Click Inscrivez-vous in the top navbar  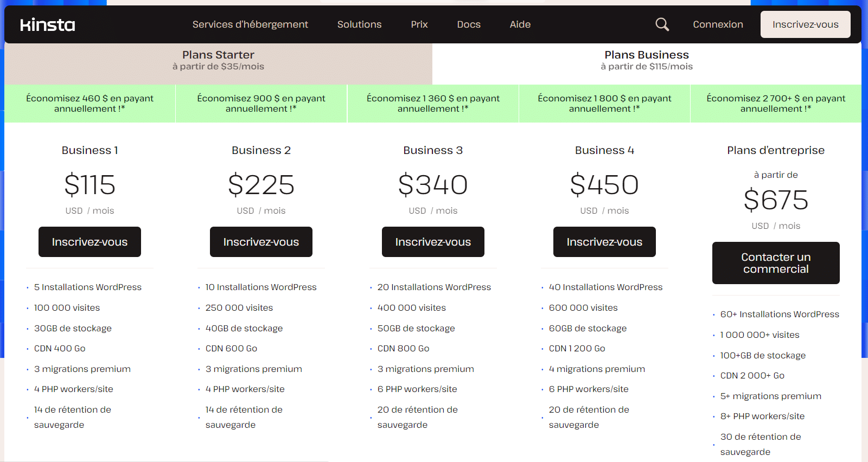[x=806, y=24]
